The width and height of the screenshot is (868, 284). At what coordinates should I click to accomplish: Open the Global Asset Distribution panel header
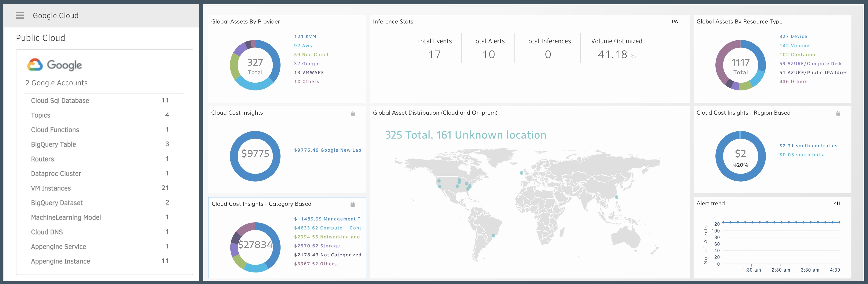point(435,113)
